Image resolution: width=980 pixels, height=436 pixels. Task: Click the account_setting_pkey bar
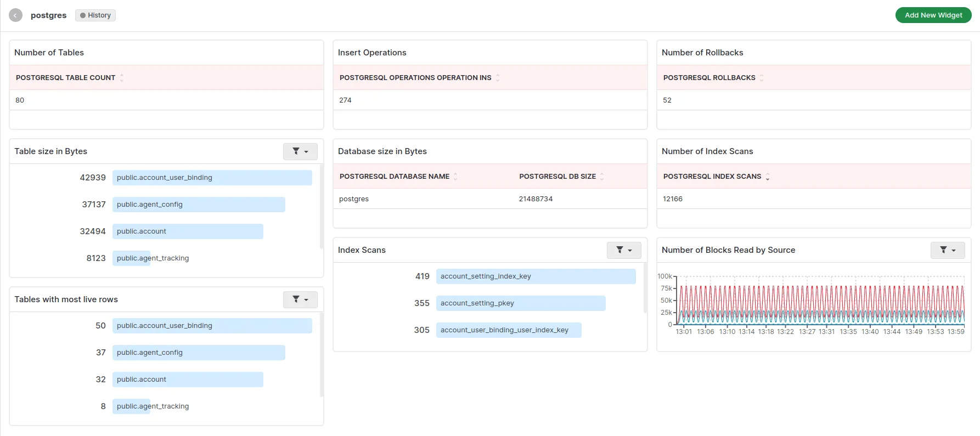520,303
